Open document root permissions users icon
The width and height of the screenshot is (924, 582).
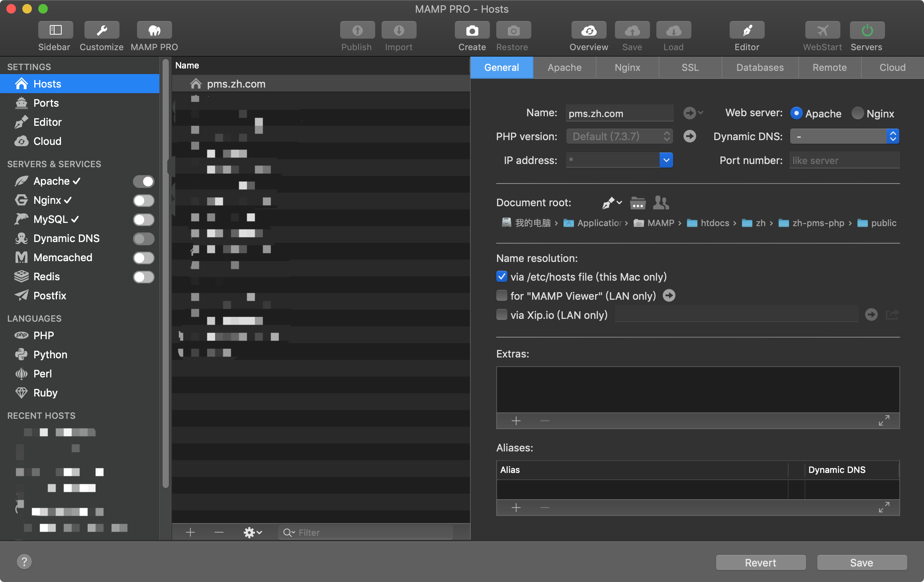pos(661,203)
